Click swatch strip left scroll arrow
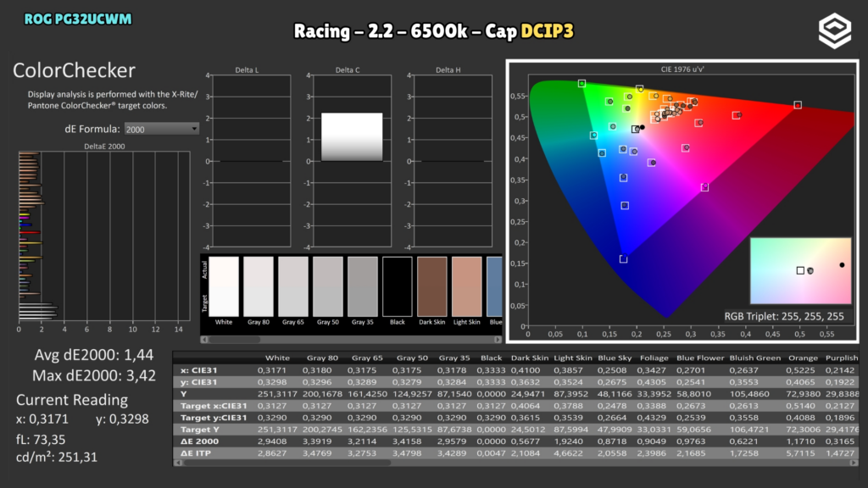Viewport: 868px width, 488px height. [204, 340]
